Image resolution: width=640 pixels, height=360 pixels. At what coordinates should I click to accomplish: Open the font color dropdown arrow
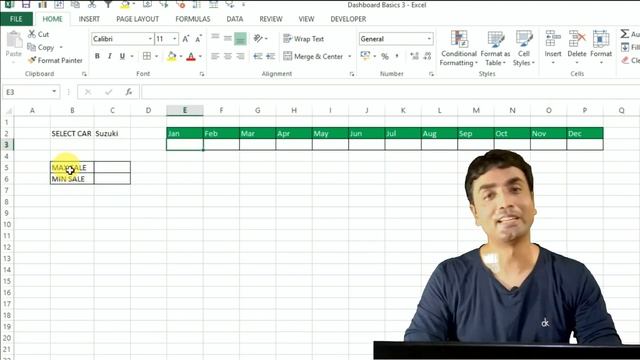(x=200, y=56)
